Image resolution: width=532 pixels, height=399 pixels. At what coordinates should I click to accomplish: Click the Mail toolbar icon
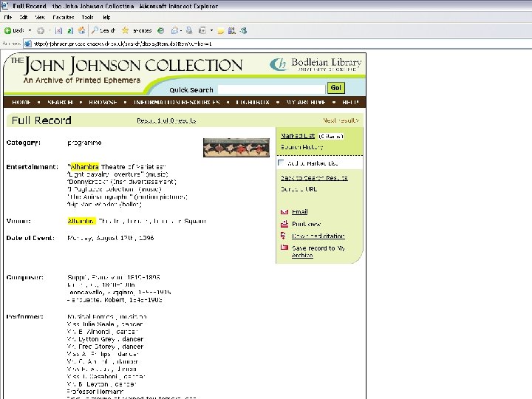click(174, 30)
